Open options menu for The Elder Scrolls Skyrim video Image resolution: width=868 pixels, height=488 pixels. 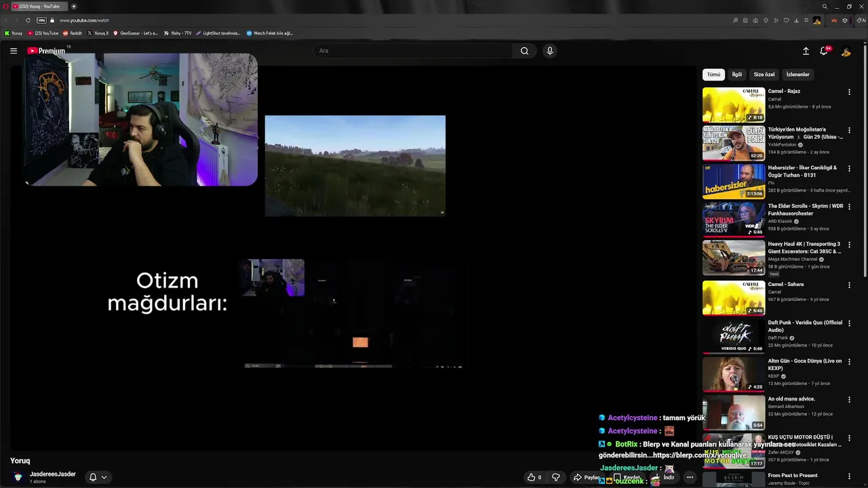tap(849, 207)
